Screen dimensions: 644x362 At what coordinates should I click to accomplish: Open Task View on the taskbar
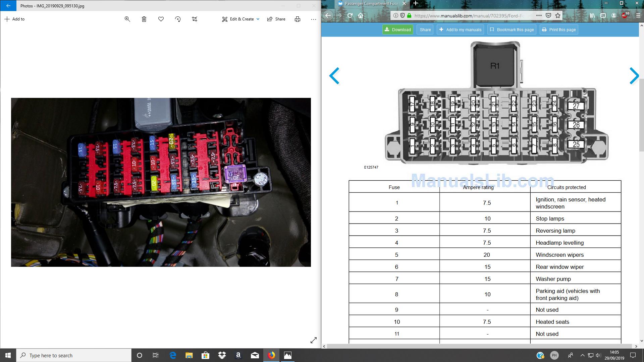pos(156,355)
